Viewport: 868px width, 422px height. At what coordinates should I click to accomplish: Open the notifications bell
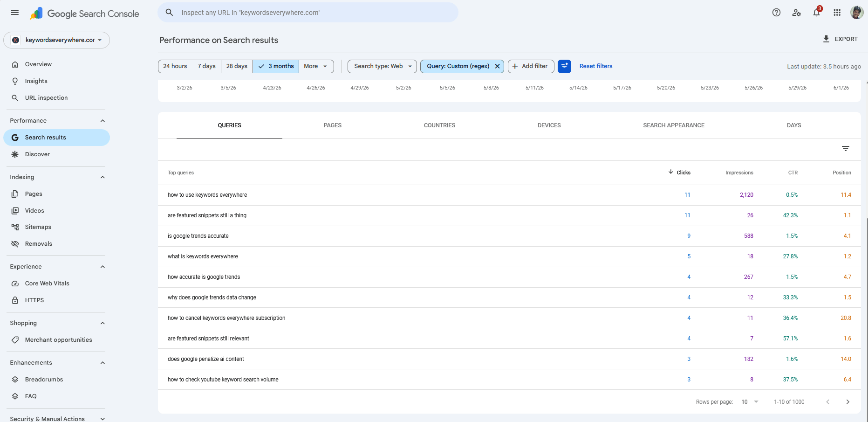click(817, 13)
